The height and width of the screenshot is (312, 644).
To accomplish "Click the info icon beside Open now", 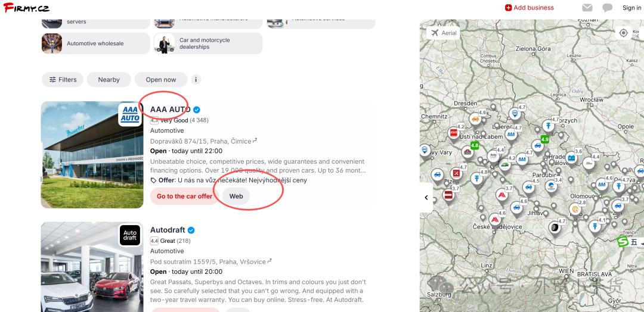I will coord(195,79).
